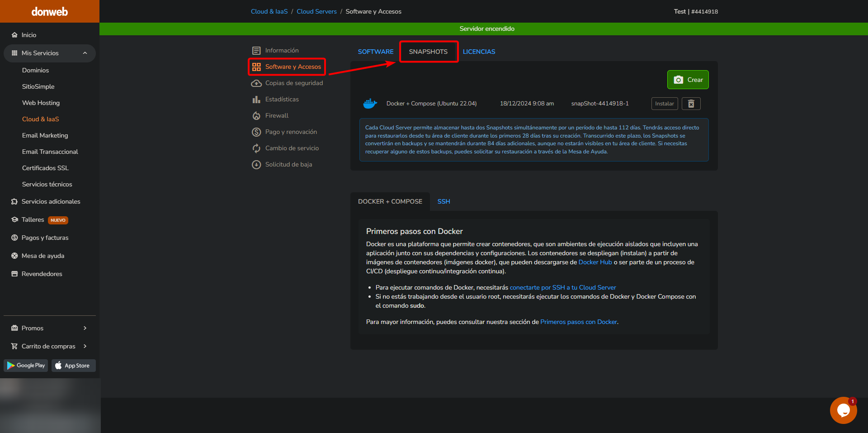Click the Mesa de ayuda lifebuoy icon
The width and height of the screenshot is (868, 433).
tap(14, 256)
